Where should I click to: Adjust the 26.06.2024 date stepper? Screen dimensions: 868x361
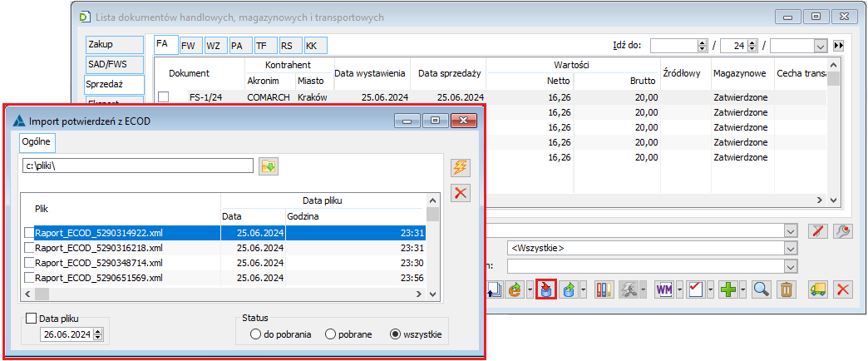pyautogui.click(x=99, y=334)
